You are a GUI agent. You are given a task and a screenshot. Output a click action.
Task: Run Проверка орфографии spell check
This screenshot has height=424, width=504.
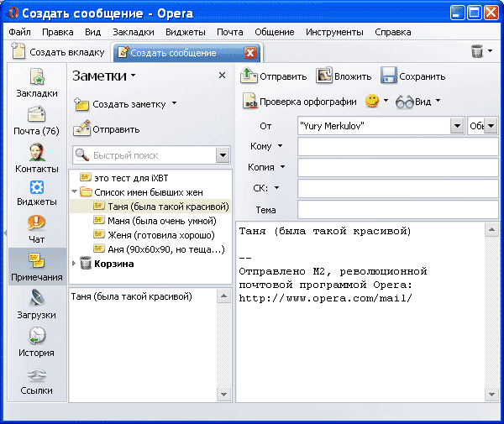point(299,102)
